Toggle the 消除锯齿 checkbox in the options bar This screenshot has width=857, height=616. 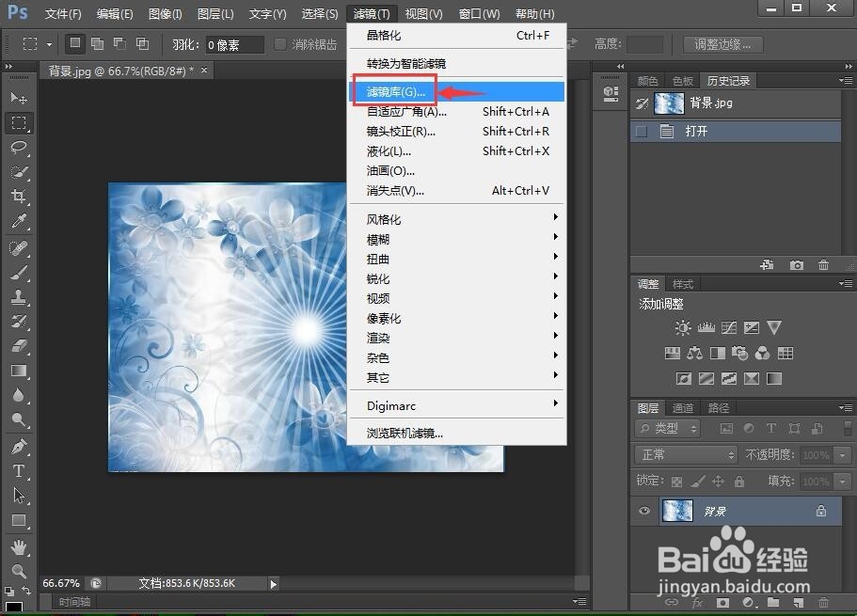click(x=279, y=43)
